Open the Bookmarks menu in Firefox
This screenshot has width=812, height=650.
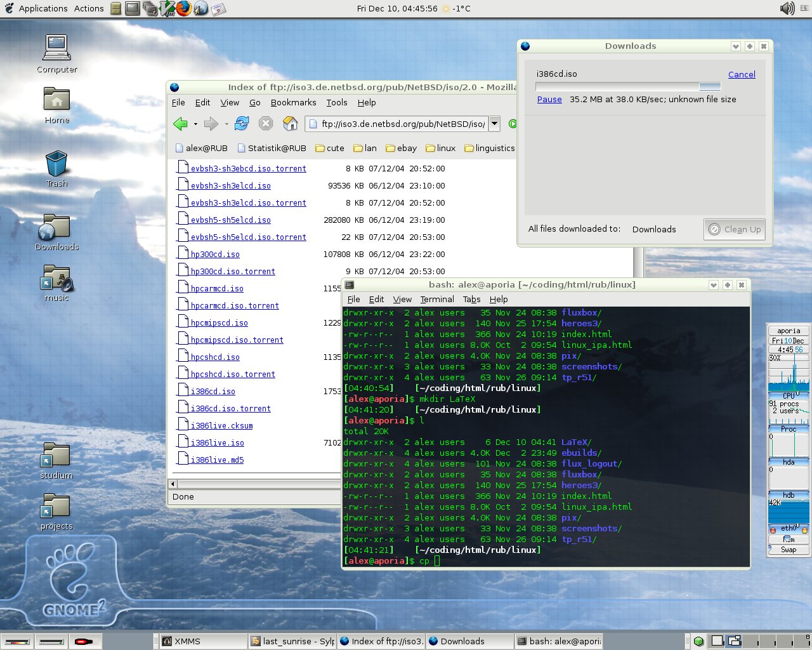pos(293,102)
